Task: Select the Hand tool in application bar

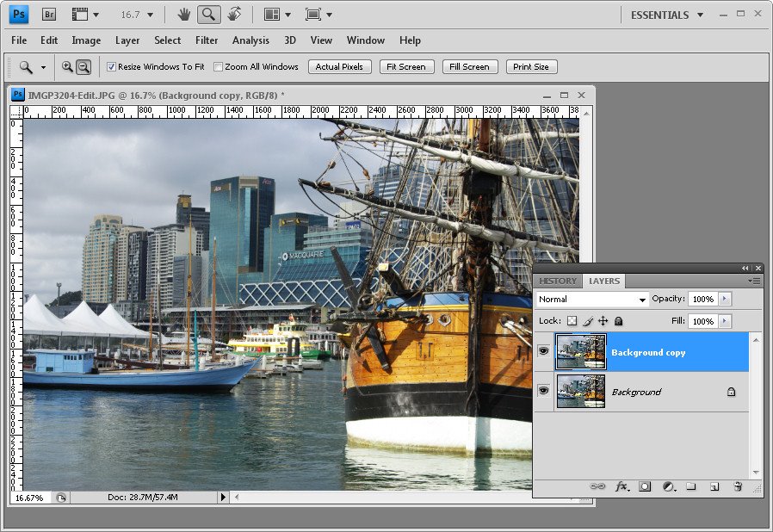Action: 184,15
